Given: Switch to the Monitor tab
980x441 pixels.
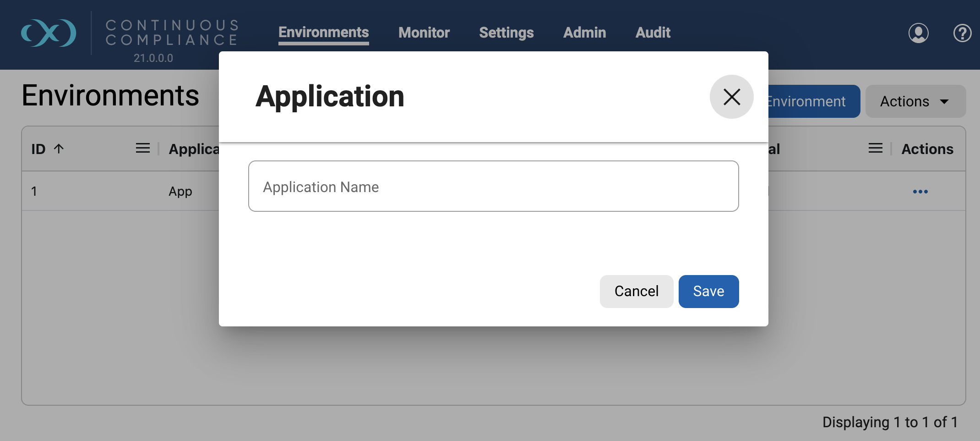Looking at the screenshot, I should tap(424, 33).
